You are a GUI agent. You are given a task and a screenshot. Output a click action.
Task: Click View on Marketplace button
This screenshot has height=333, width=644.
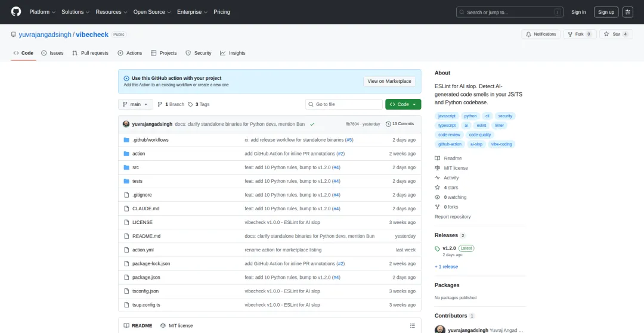click(x=389, y=81)
